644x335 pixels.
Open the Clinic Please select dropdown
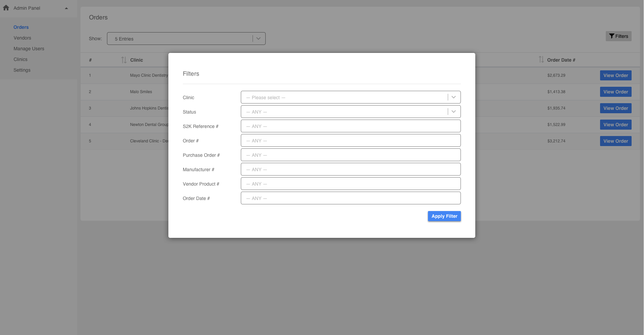[x=351, y=97]
